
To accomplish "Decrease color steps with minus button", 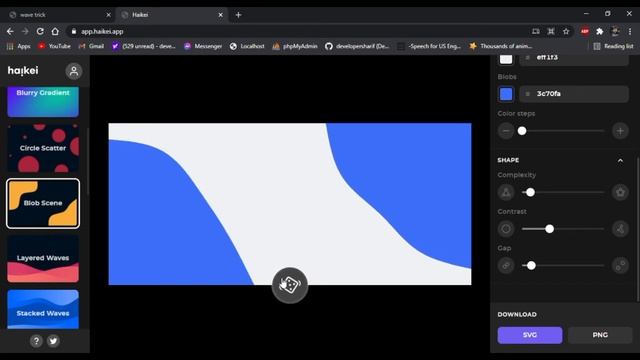I will point(506,131).
